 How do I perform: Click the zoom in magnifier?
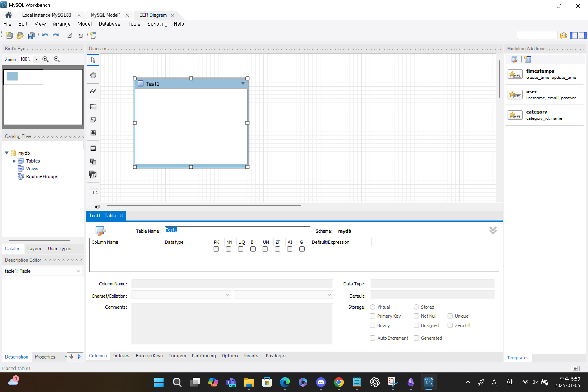[x=45, y=59]
